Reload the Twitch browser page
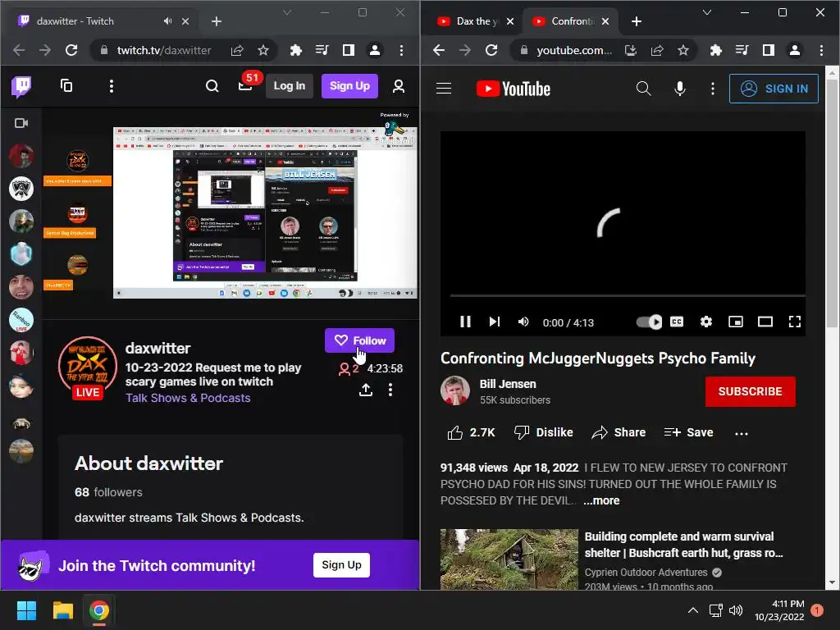 coord(71,50)
